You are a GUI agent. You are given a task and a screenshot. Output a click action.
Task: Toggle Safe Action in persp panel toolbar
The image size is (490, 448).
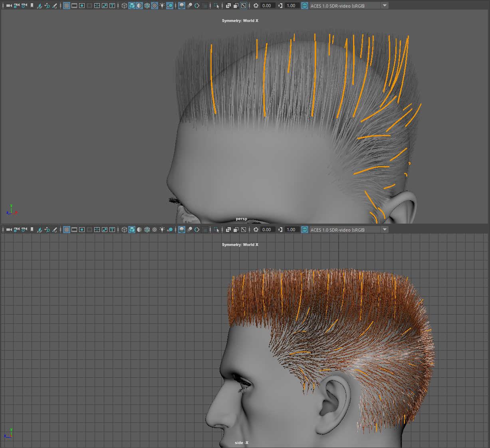pos(105,6)
